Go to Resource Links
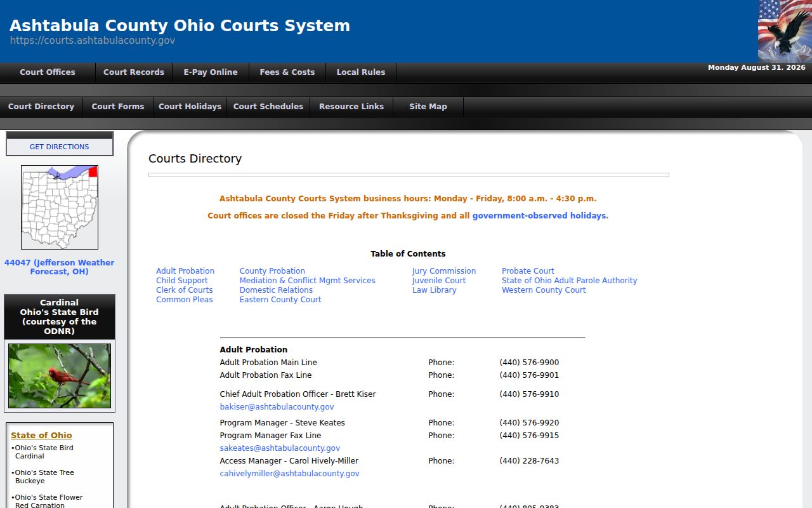The height and width of the screenshot is (508, 812). [351, 107]
